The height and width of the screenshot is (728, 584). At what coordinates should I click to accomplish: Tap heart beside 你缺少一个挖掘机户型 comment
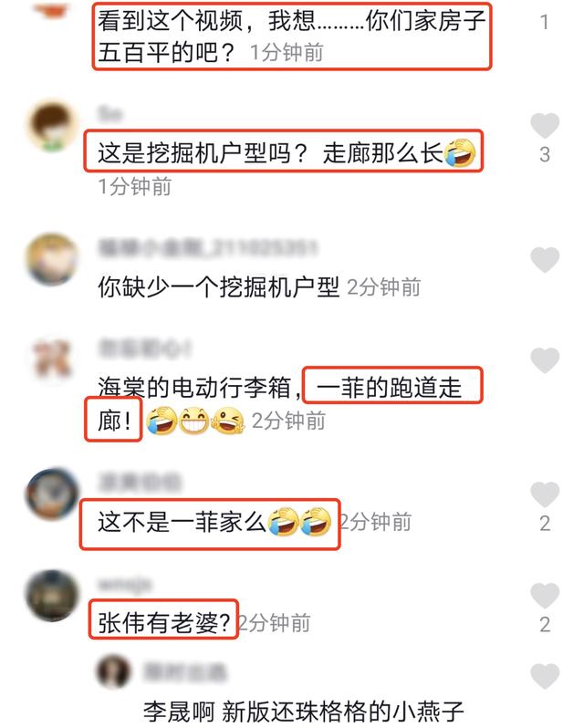(x=545, y=259)
